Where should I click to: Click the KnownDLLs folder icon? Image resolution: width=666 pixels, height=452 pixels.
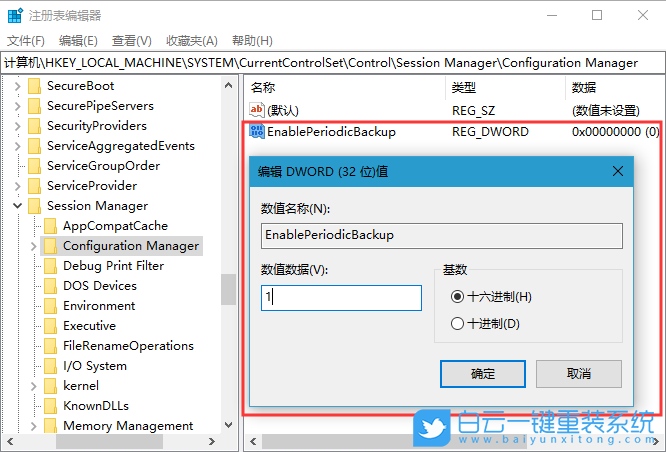(51, 405)
